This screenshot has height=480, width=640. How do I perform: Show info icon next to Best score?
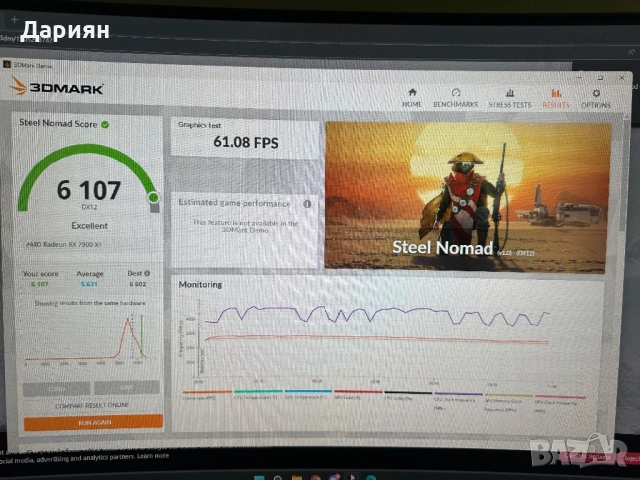(x=148, y=273)
